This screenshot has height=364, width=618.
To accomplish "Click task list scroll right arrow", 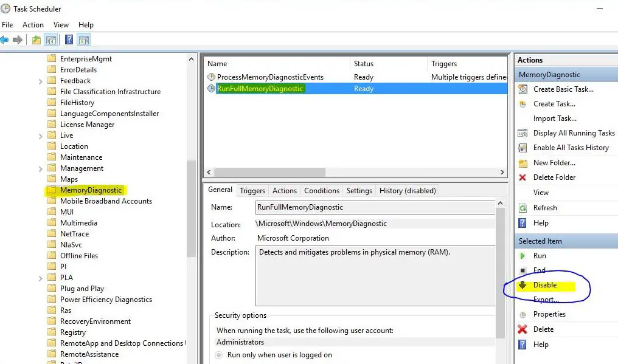I will point(502,172).
